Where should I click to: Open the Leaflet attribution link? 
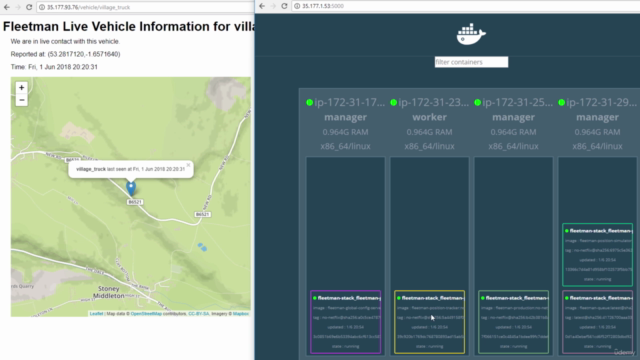coord(96,314)
